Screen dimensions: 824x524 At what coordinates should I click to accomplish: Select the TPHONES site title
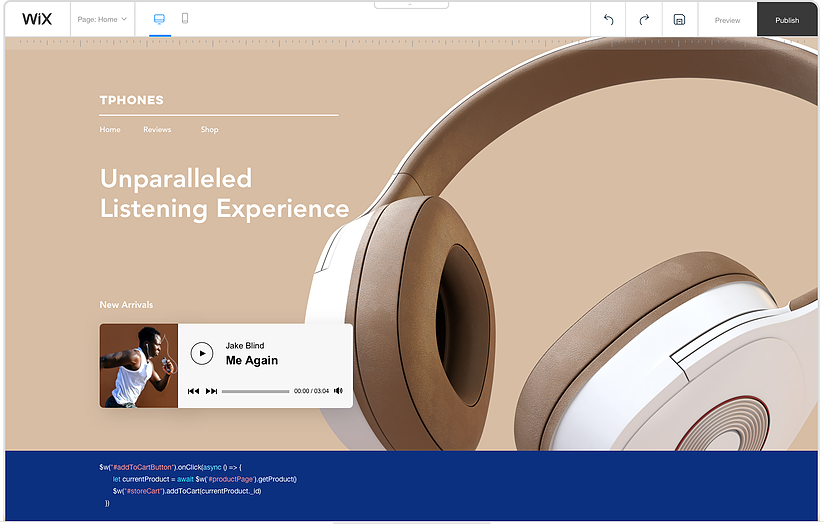(131, 100)
